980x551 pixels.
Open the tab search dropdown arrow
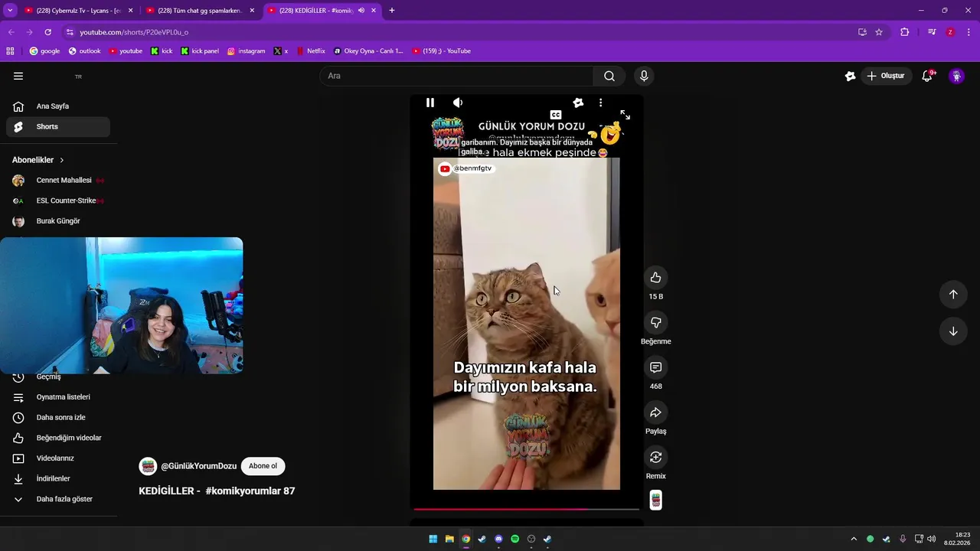10,11
